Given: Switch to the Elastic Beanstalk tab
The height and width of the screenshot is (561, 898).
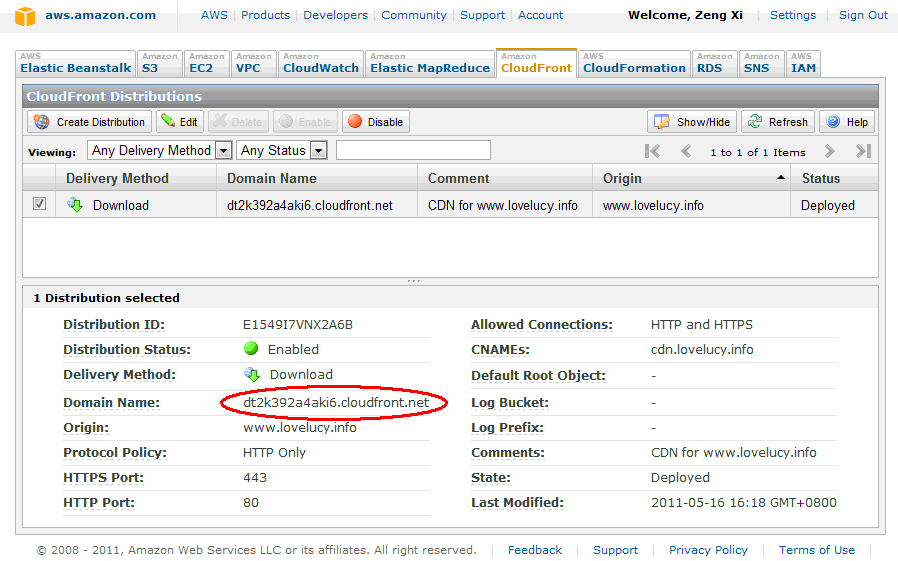Looking at the screenshot, I should [x=76, y=63].
